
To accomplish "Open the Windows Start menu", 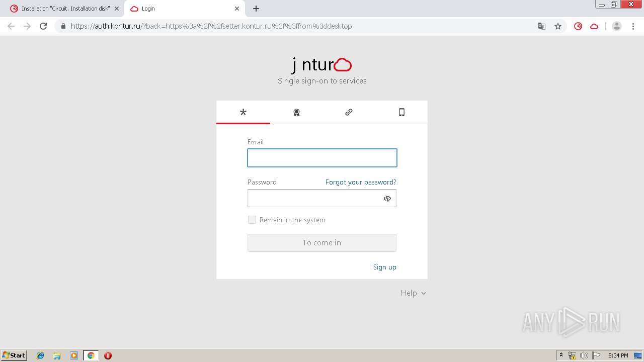I will 14,355.
